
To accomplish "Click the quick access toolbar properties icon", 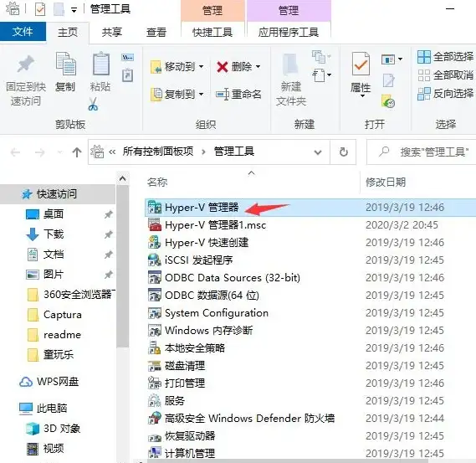I will (40, 9).
